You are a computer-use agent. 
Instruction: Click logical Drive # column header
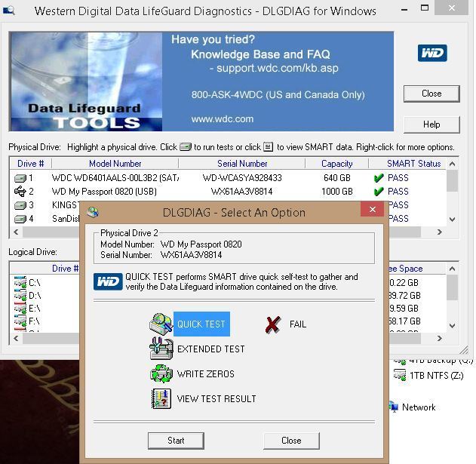coord(66,269)
